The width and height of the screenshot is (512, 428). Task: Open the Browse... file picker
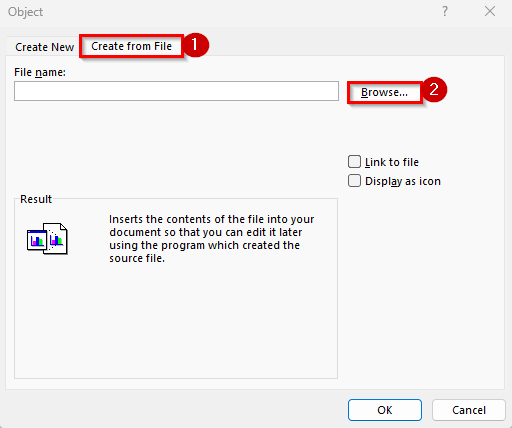click(384, 92)
